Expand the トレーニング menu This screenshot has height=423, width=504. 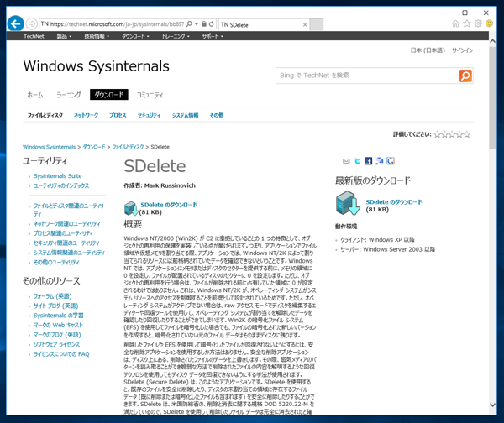point(176,36)
